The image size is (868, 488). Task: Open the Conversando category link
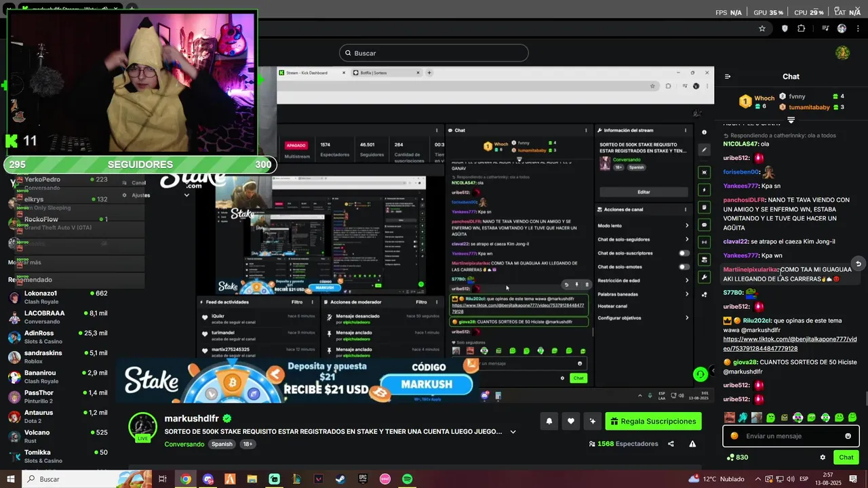click(x=184, y=444)
